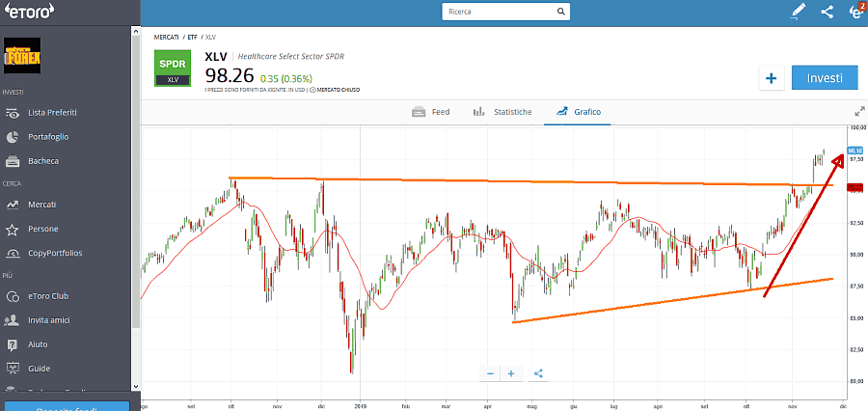The width and height of the screenshot is (868, 411).
Task: Open the Mercati section
Action: pyautogui.click(x=41, y=205)
